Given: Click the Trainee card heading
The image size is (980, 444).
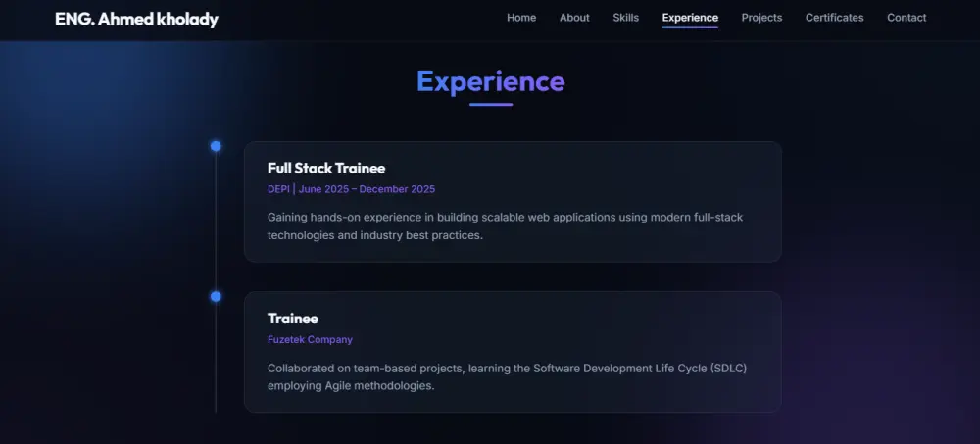Looking at the screenshot, I should pyautogui.click(x=292, y=319).
